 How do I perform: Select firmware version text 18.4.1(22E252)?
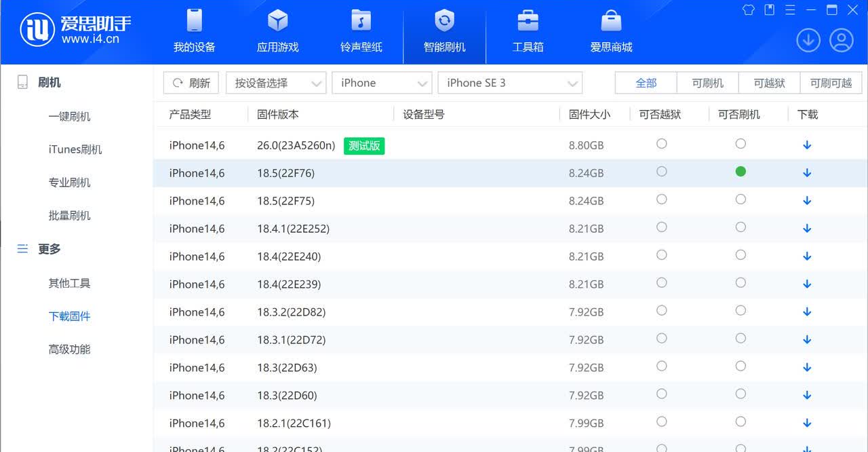[x=293, y=229]
